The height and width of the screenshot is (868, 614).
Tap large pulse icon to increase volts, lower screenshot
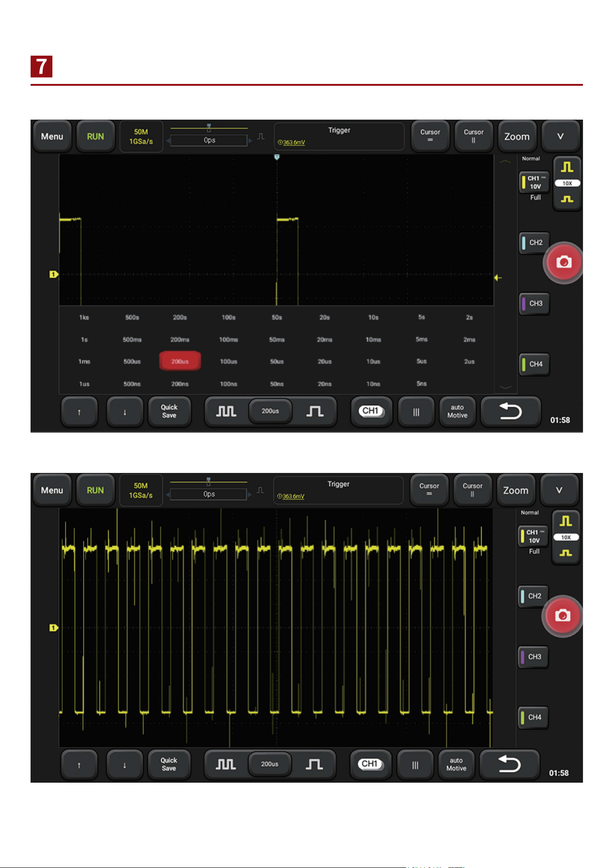click(566, 521)
